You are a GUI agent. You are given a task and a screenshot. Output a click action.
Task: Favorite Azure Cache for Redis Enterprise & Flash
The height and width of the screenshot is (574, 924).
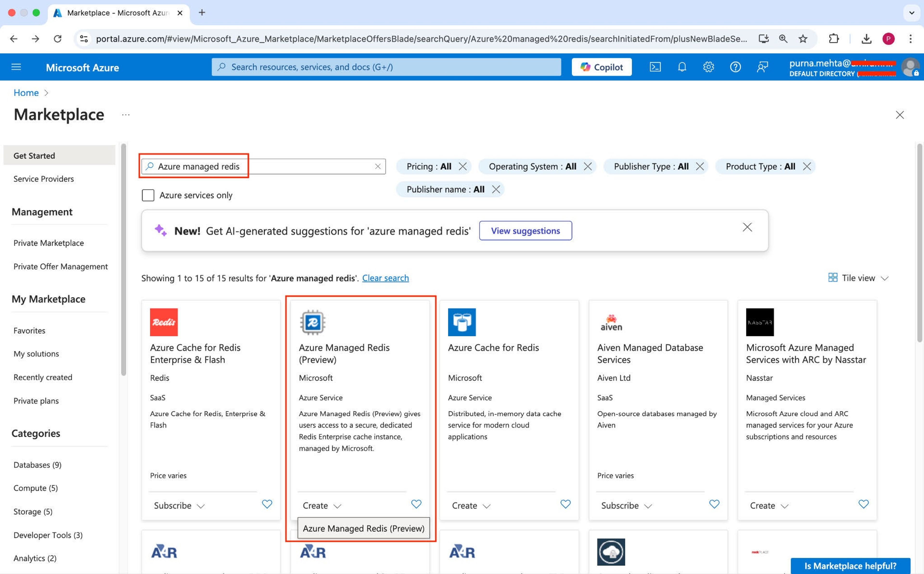click(x=267, y=504)
